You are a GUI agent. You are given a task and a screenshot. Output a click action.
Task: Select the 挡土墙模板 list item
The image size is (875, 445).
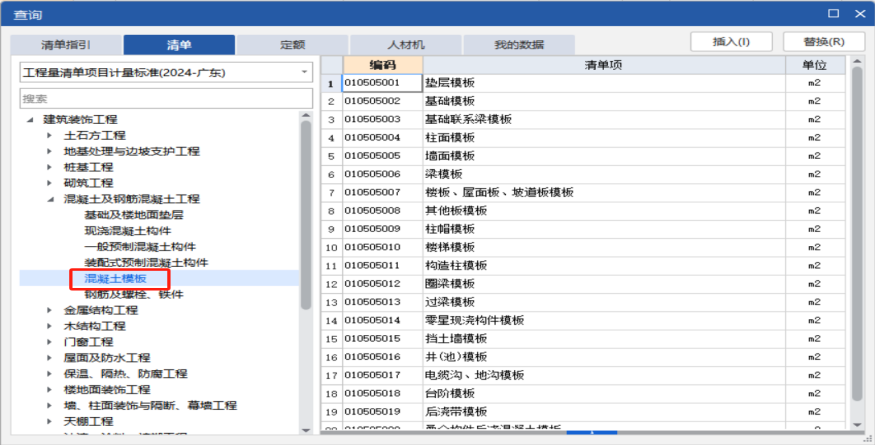456,338
